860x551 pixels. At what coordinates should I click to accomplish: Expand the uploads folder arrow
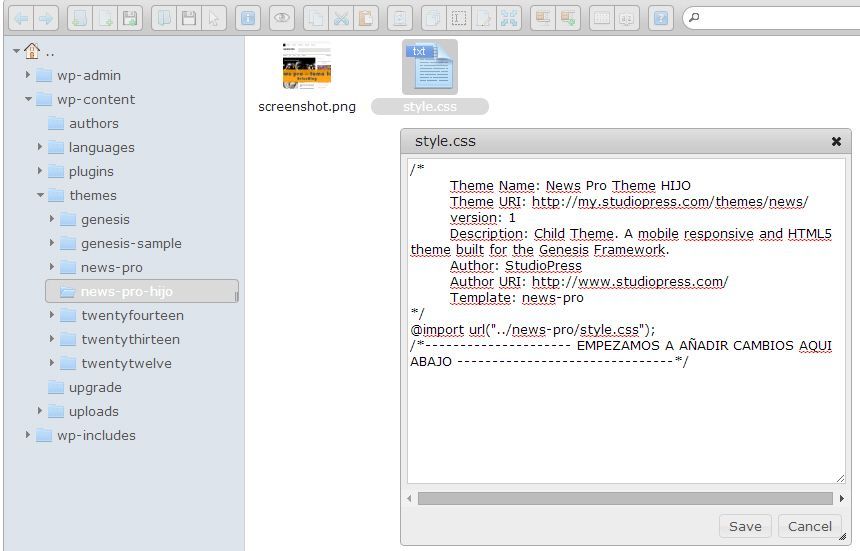tap(39, 411)
